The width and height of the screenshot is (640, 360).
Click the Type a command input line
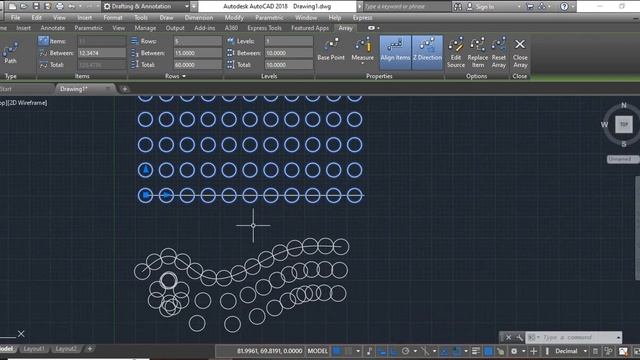573,337
